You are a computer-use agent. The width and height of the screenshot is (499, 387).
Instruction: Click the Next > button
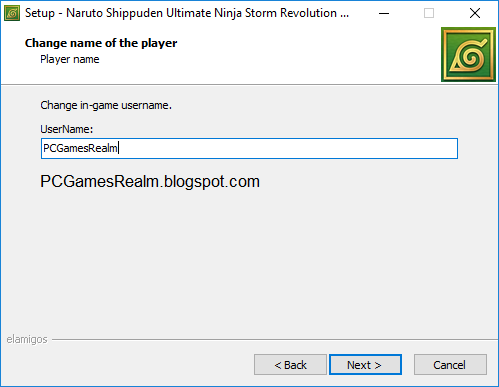(365, 365)
